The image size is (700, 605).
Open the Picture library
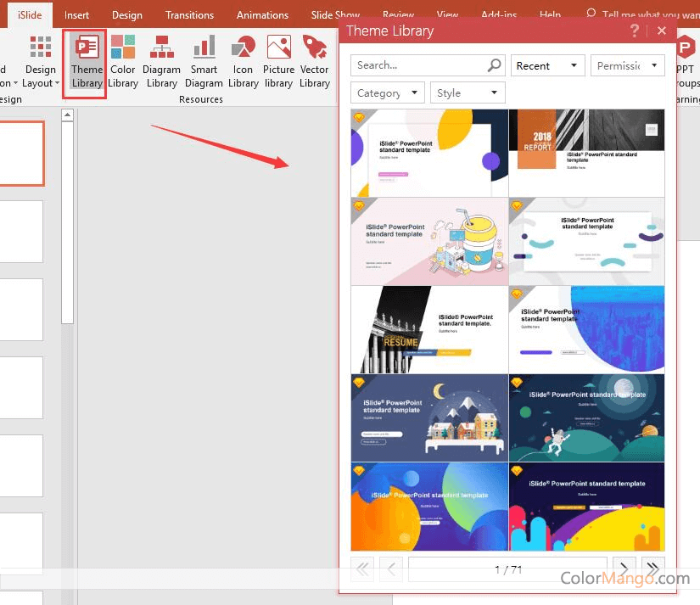(278, 63)
